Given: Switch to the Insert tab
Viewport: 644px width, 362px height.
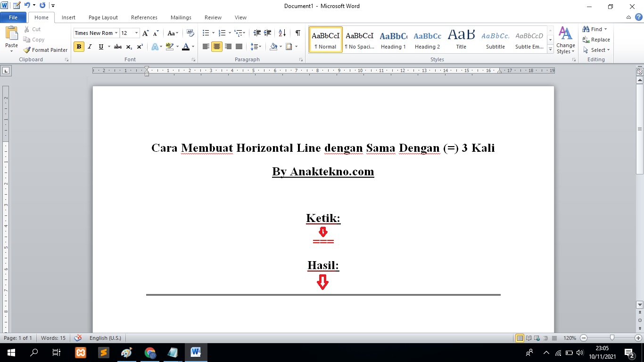Looking at the screenshot, I should (68, 17).
